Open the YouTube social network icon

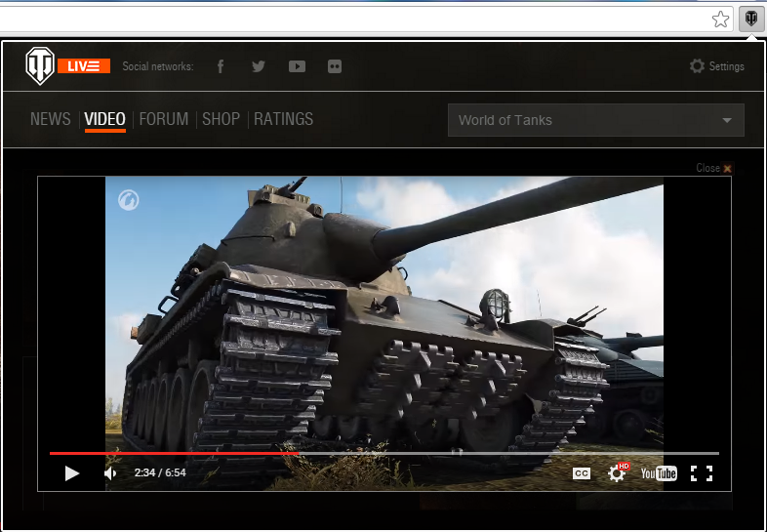(x=297, y=66)
